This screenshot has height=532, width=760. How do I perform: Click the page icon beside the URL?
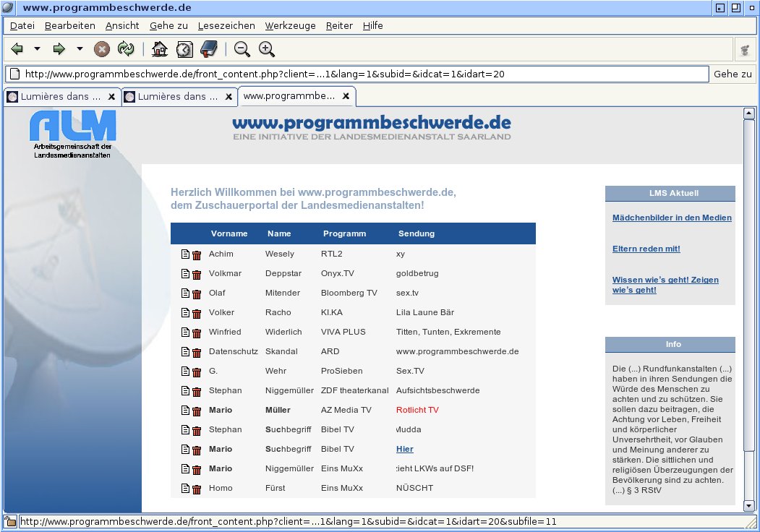tap(15, 74)
